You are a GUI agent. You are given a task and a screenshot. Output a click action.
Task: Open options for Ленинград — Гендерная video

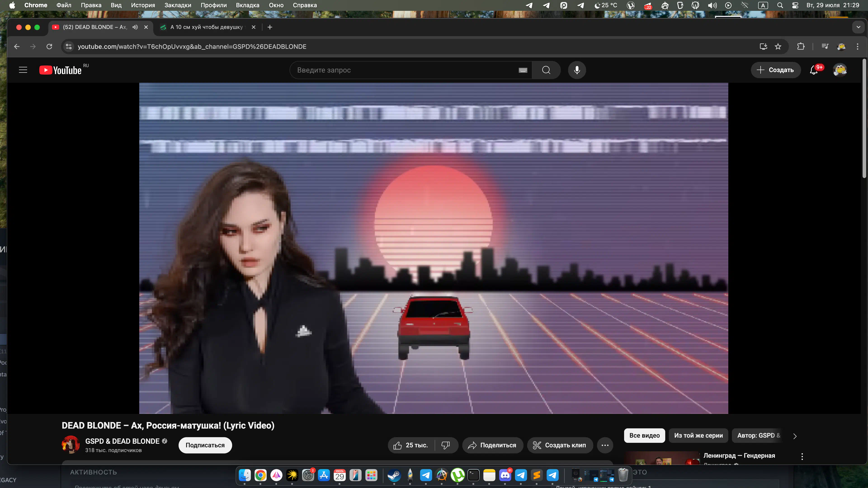coord(802,456)
